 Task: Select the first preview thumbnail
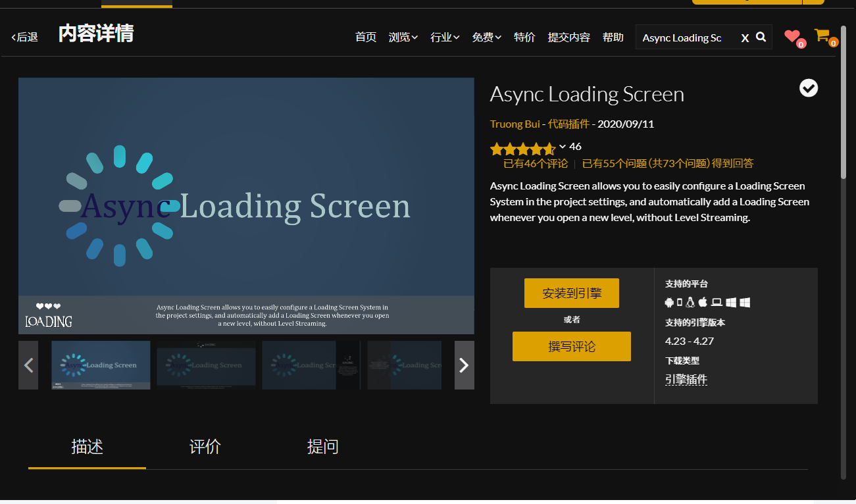[101, 365]
